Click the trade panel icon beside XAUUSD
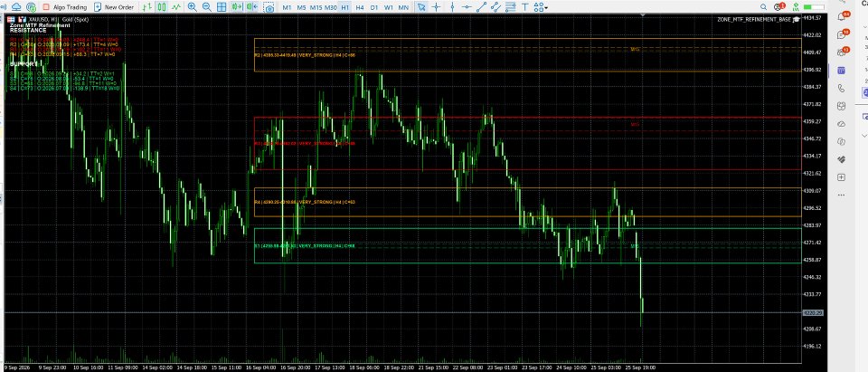 (22, 19)
